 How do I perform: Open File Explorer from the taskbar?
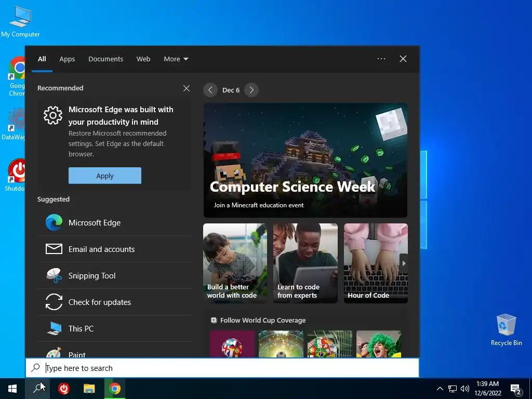pos(89,389)
